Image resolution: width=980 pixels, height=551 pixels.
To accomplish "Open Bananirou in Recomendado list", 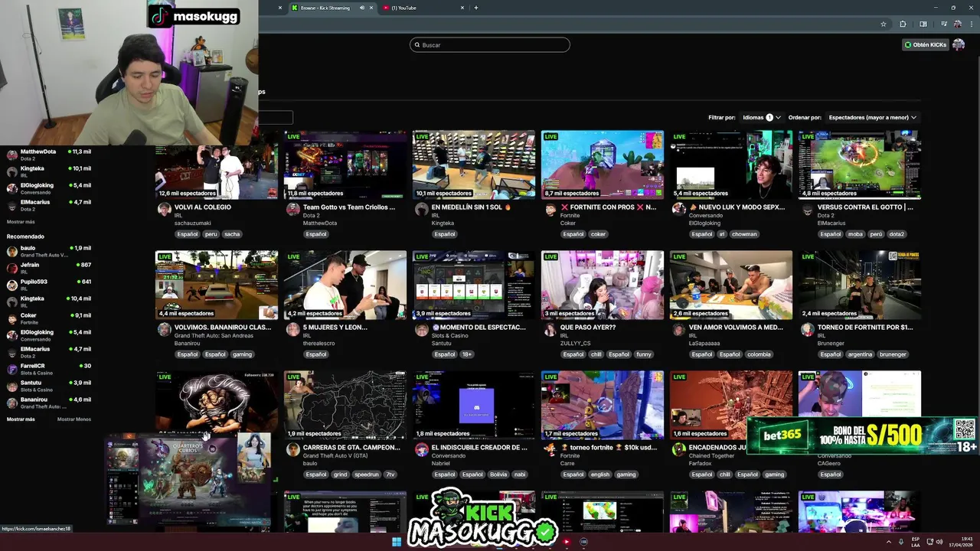I will (49, 402).
